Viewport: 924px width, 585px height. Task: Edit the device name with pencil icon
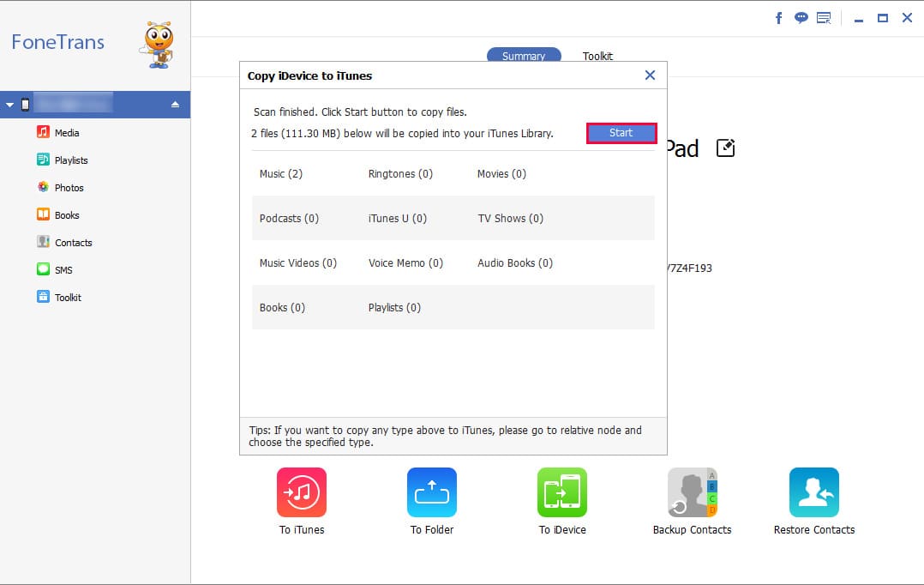tap(725, 148)
